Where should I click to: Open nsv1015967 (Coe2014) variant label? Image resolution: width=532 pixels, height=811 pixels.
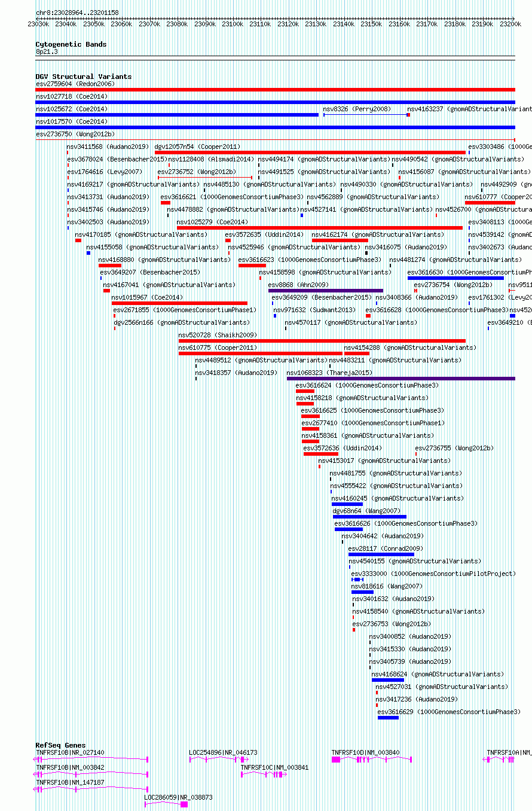click(147, 297)
